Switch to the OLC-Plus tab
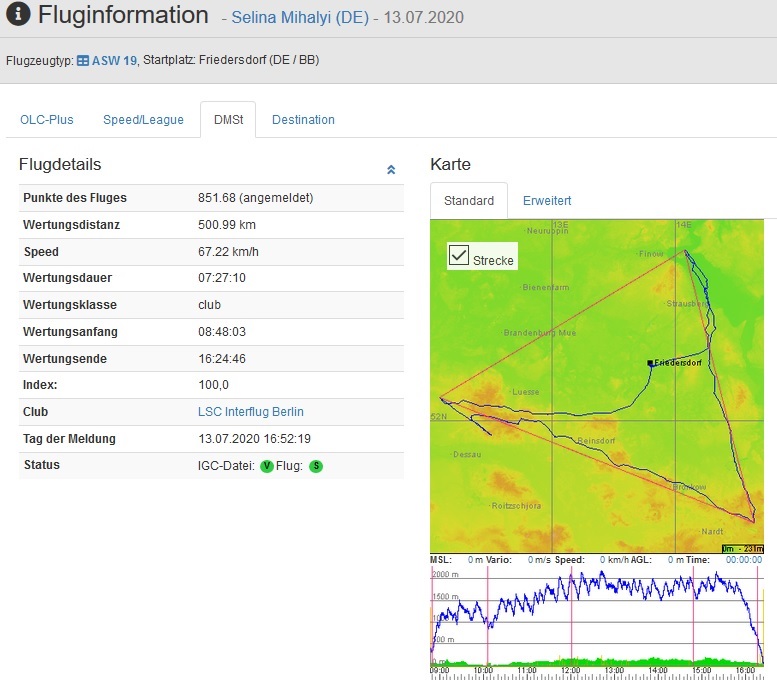The image size is (777, 696). click(x=47, y=120)
